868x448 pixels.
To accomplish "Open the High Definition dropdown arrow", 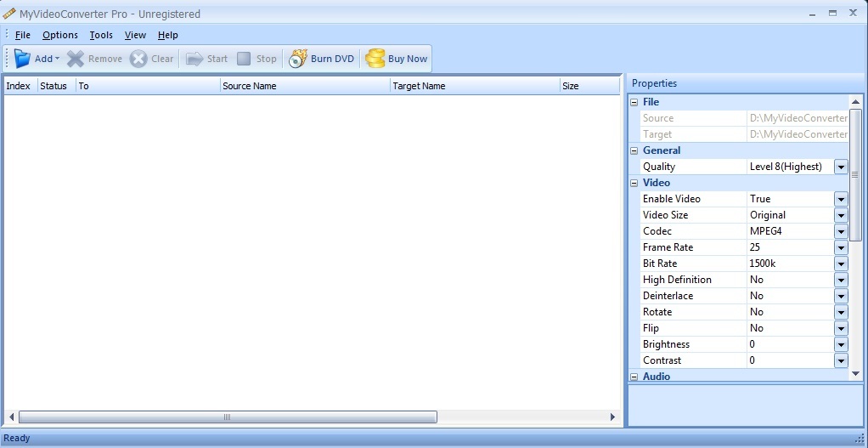I will coord(841,280).
